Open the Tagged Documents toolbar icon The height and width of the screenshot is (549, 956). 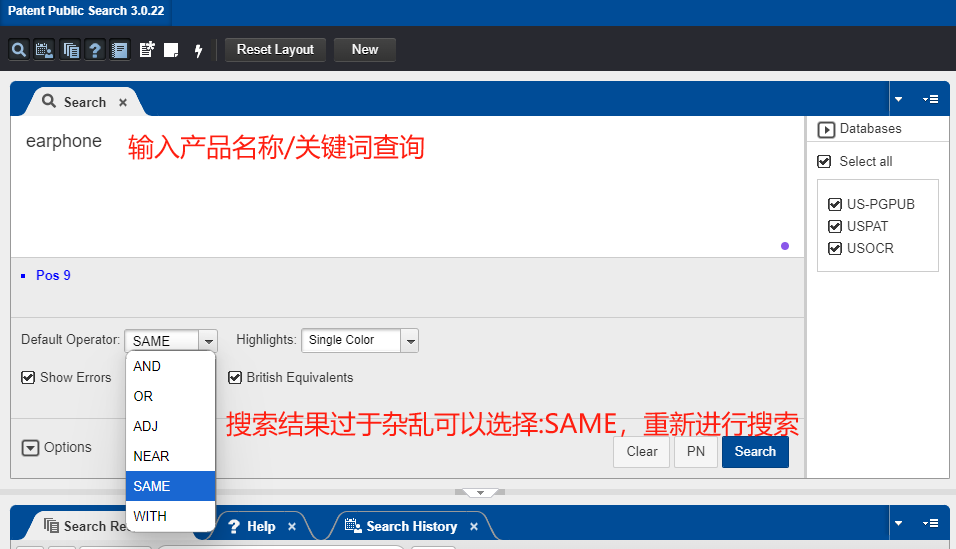[147, 49]
